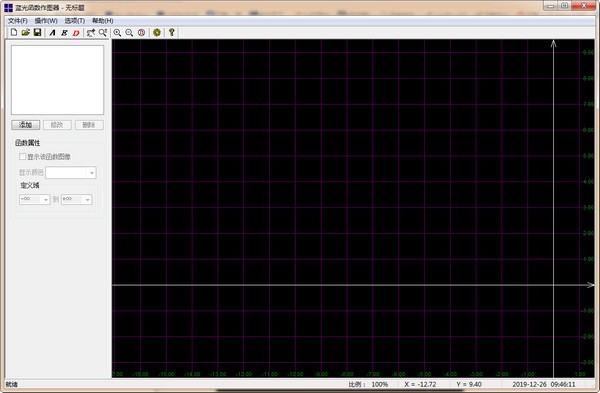
Task: Click the zoom in magnifier icon
Action: click(x=117, y=33)
